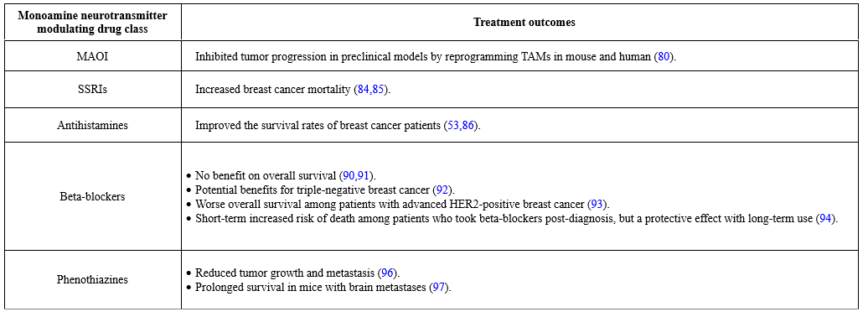Select the MAOI table cell
Screen dimensions: 868x317
click(92, 56)
